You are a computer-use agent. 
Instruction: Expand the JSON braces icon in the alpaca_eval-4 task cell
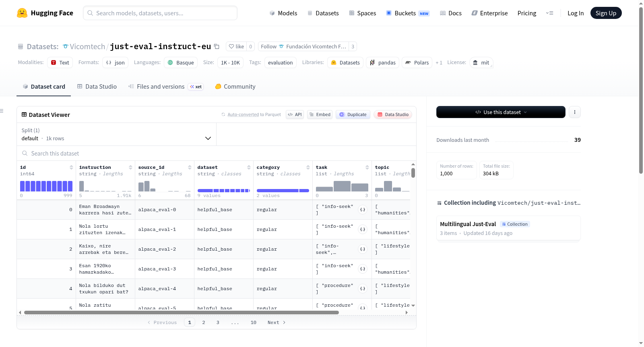tap(363, 289)
